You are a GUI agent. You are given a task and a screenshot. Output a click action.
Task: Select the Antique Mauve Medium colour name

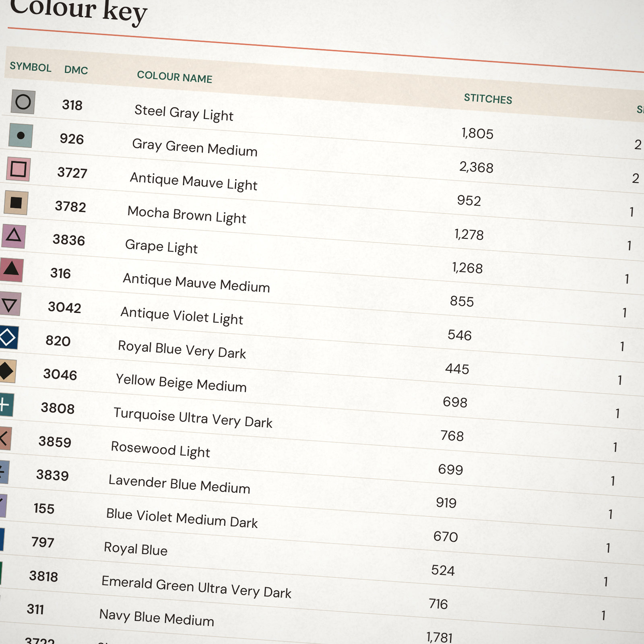pos(196,283)
